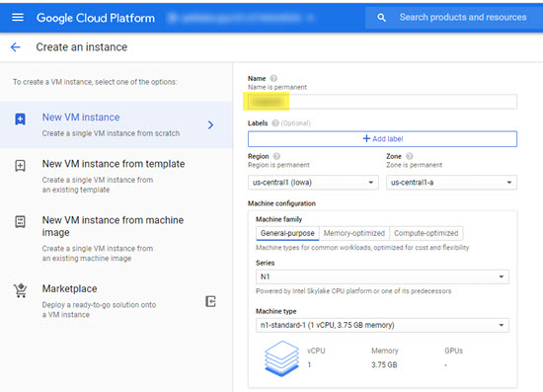Click the help icon next to Region
The image size is (543, 392).
pyautogui.click(x=276, y=156)
